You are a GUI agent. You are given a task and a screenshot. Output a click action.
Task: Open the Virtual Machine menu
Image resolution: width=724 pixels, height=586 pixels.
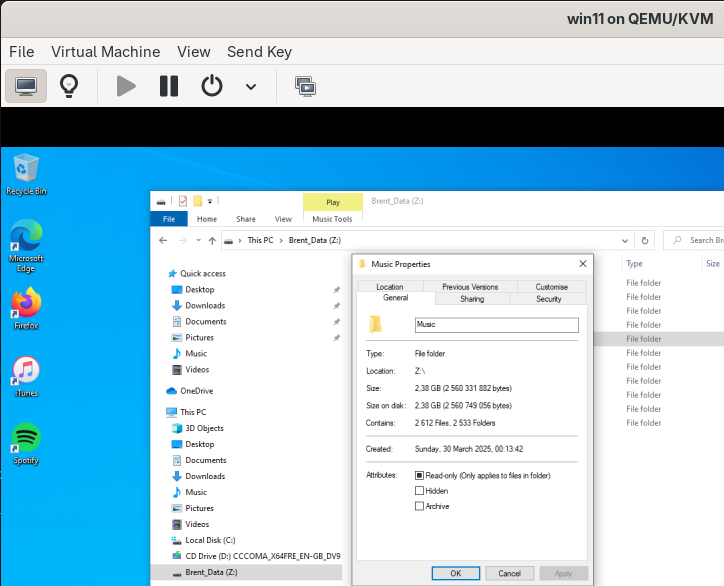click(106, 52)
